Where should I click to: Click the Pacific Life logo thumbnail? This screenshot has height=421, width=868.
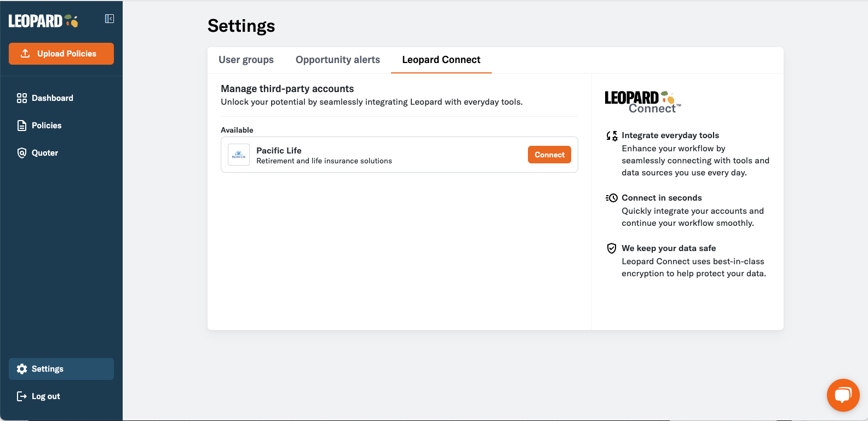click(x=239, y=155)
